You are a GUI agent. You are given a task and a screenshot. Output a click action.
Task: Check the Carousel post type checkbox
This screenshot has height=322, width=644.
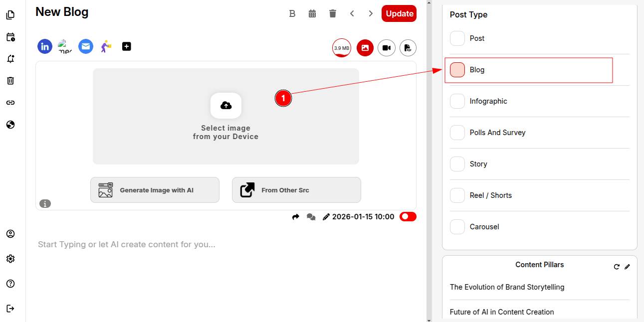pos(457,227)
